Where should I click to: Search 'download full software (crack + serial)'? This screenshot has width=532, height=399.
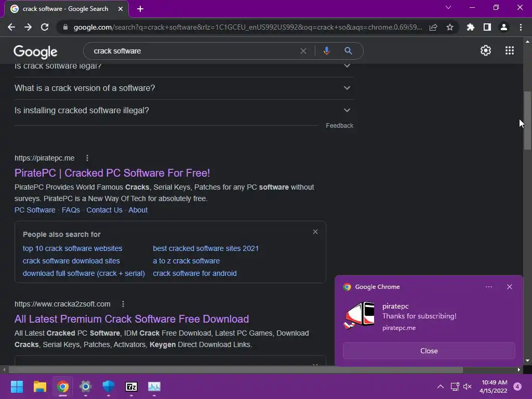pos(84,273)
